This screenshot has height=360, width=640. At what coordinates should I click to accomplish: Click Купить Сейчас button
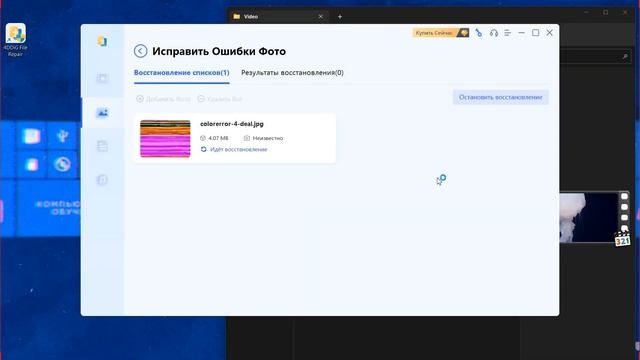click(x=440, y=33)
